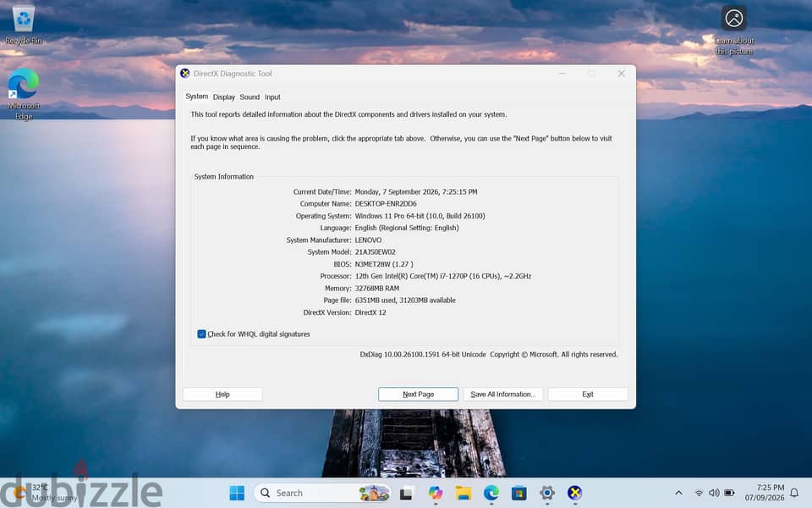The height and width of the screenshot is (508, 812).
Task: Open File Explorer from the taskbar
Action: click(x=464, y=493)
